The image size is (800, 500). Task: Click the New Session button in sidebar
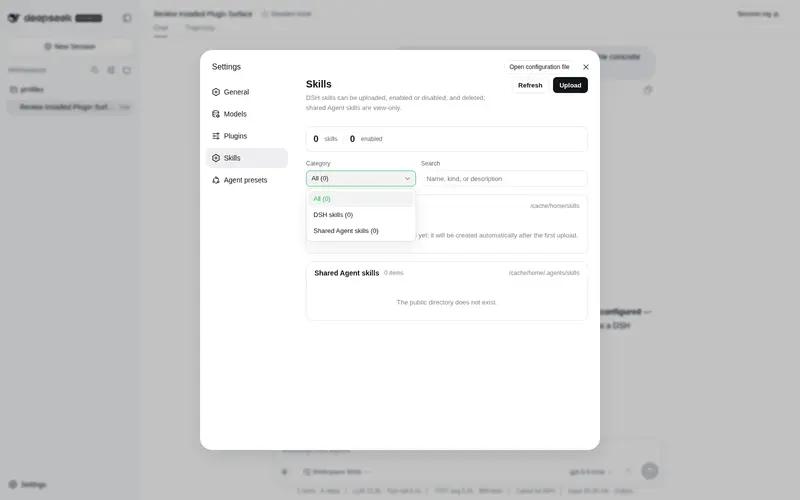tap(70, 46)
